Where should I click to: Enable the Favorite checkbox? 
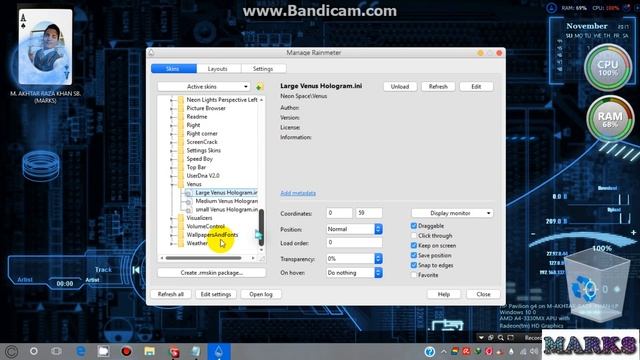coord(414,275)
